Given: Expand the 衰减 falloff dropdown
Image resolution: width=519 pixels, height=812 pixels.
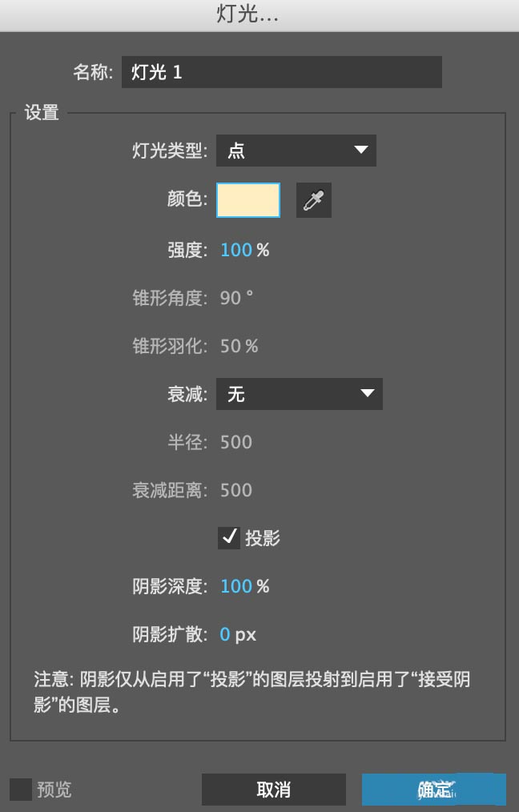Looking at the screenshot, I should coord(299,393).
